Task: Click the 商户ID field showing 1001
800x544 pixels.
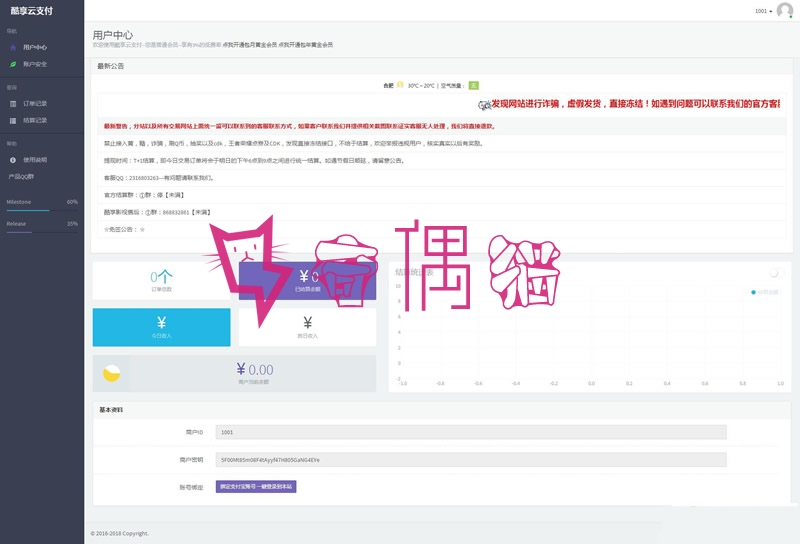Action: tap(471, 432)
